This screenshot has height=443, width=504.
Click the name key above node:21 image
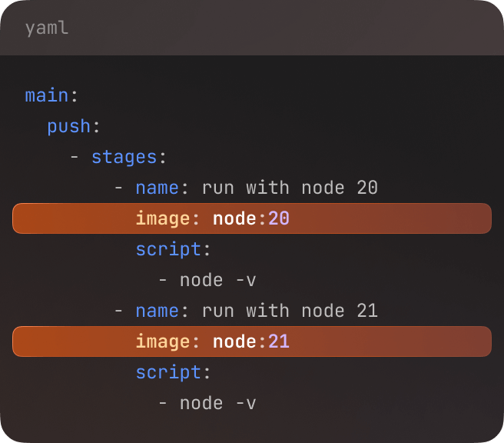pos(157,311)
